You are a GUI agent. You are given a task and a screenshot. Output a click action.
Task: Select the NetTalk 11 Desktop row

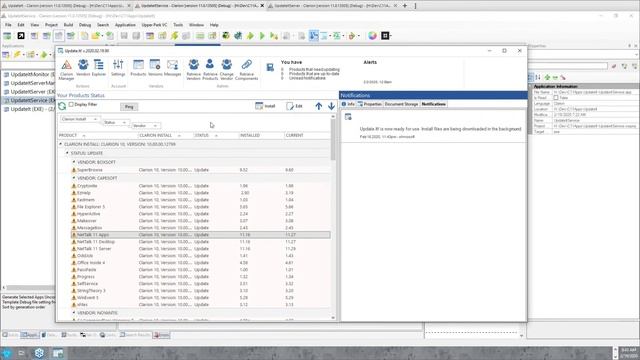[x=200, y=242]
